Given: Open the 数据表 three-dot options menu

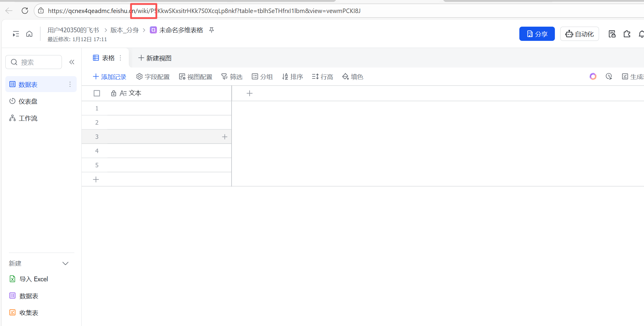Looking at the screenshot, I should (x=70, y=84).
